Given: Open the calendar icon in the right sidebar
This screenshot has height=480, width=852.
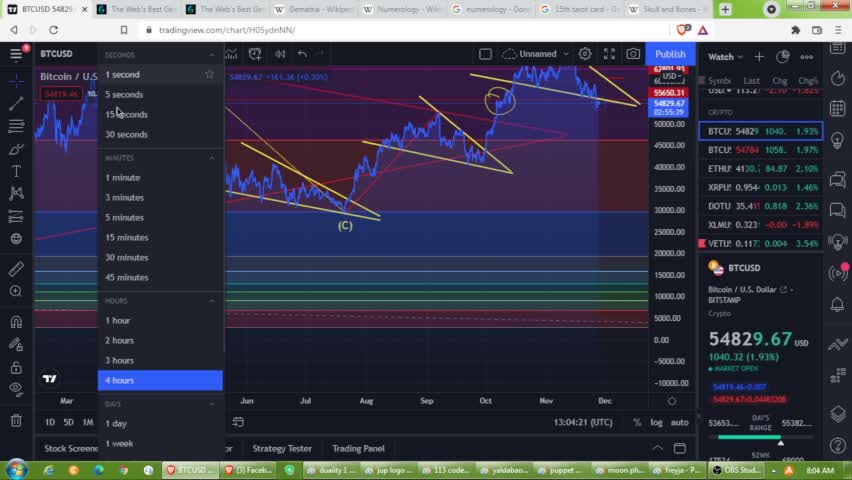Looking at the screenshot, I should tap(838, 108).
